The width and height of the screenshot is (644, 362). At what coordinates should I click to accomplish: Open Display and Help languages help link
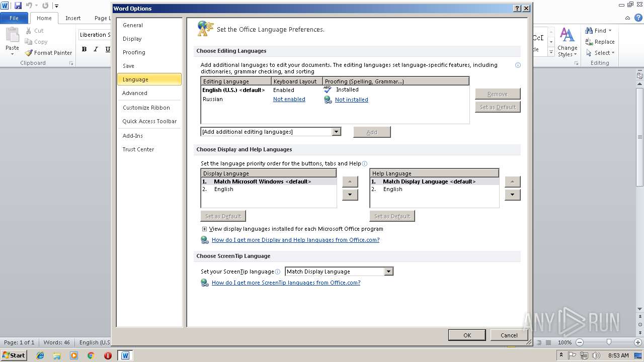click(x=296, y=240)
